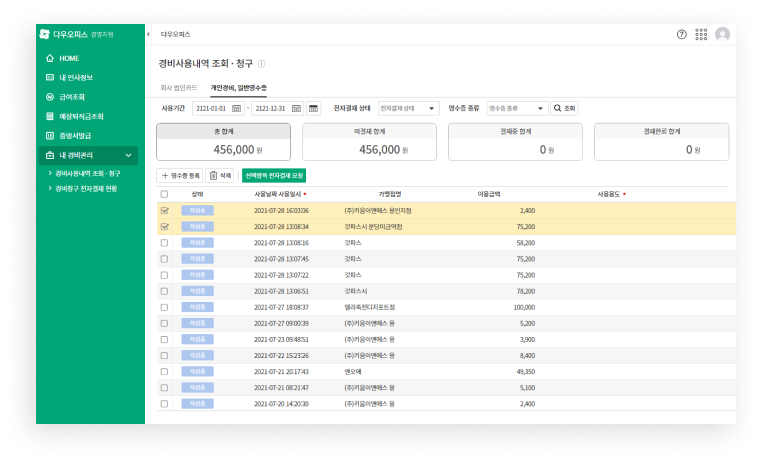Collapse the sidebar with the arrow
Viewport: 761px width, 461px height.
click(148, 34)
